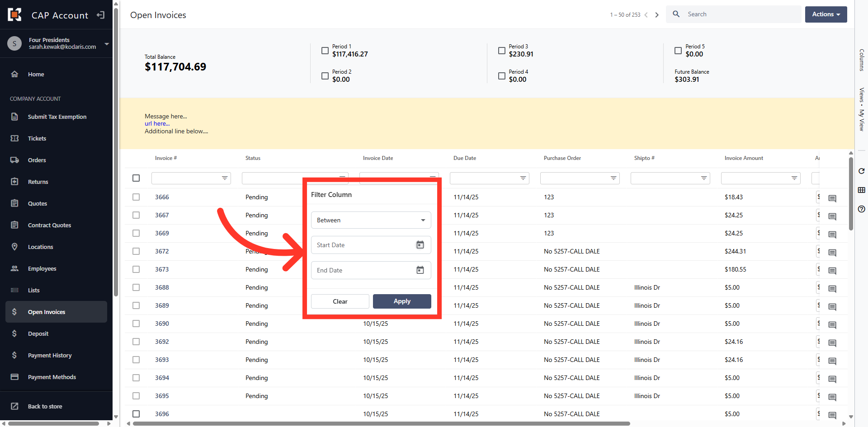This screenshot has height=427, width=868.
Task: Click the table horizontal scrollbar
Action: click(x=382, y=423)
